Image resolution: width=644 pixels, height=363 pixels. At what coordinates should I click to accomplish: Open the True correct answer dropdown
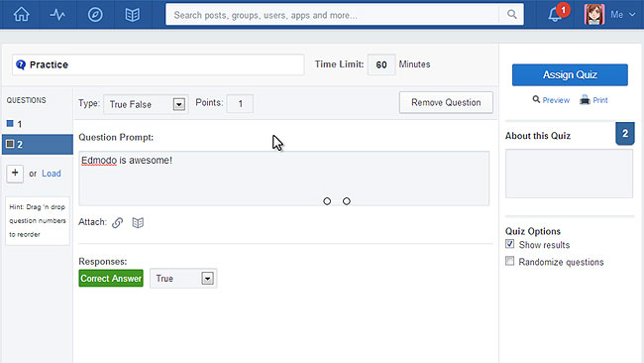183,279
